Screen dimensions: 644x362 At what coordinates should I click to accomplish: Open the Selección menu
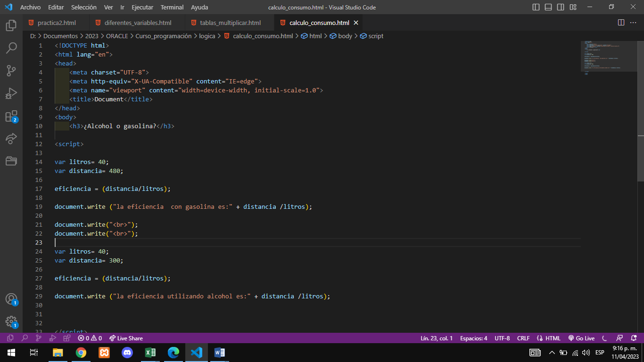tap(84, 7)
